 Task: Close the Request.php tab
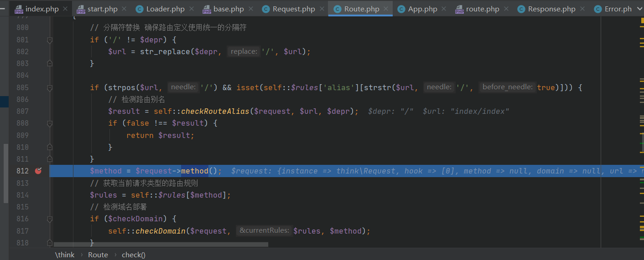[322, 9]
